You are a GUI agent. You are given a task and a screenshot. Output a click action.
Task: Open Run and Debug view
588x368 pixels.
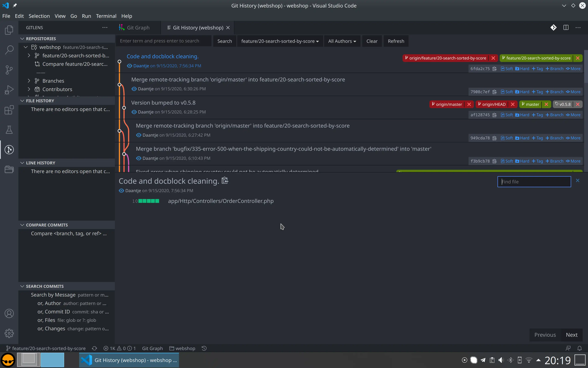tap(9, 90)
